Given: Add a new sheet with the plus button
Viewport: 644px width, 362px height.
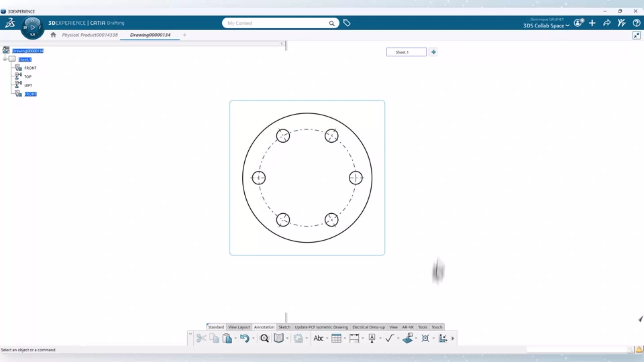Looking at the screenshot, I should click(x=433, y=52).
